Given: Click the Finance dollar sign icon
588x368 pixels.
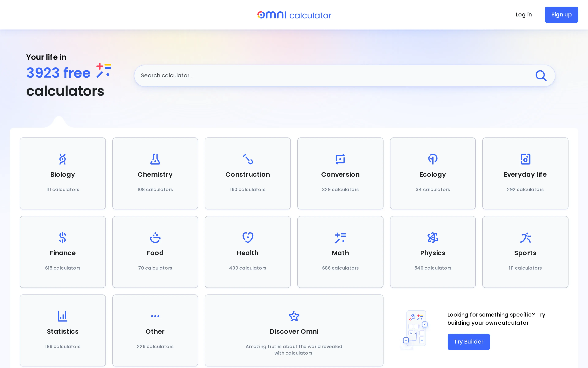Looking at the screenshot, I should 62,238.
